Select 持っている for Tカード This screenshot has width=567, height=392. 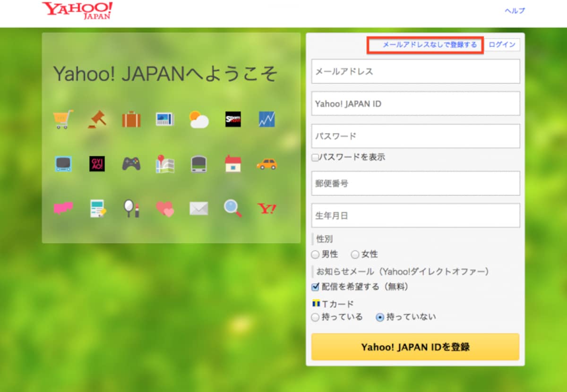click(x=315, y=317)
